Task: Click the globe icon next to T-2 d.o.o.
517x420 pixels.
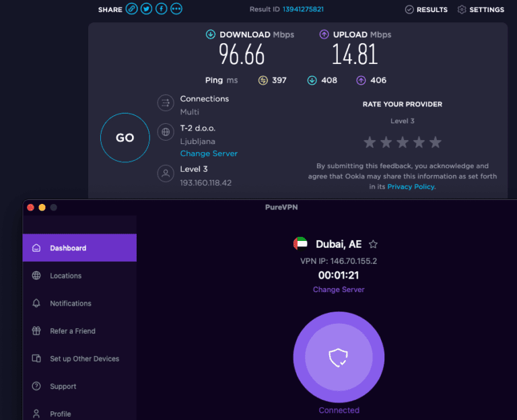Action: pos(166,132)
